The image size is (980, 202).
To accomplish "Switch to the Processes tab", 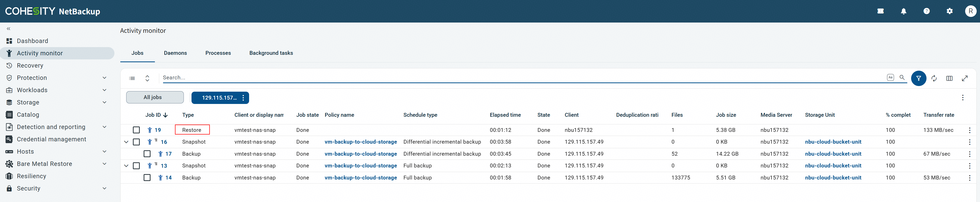I will click(x=218, y=53).
